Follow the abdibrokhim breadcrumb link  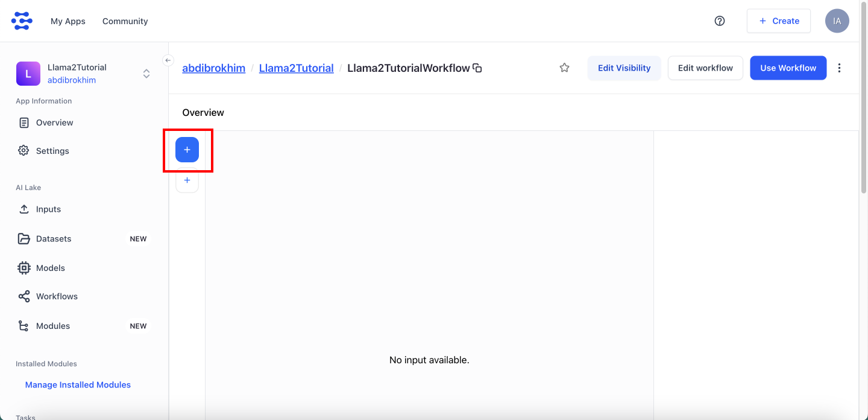click(214, 68)
